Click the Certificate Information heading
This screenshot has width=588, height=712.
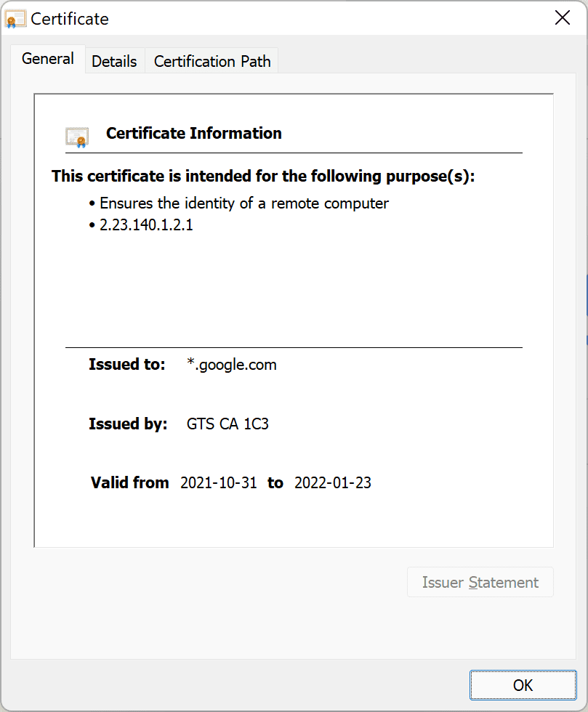(194, 134)
